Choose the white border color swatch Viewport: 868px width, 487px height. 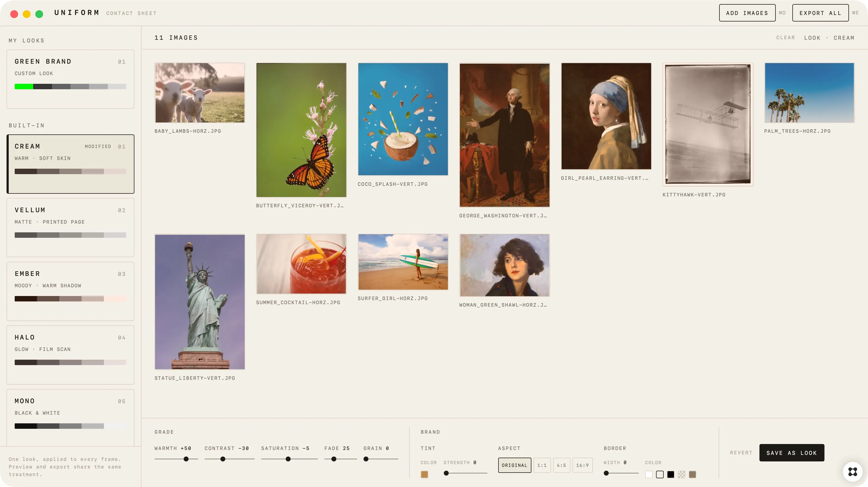pyautogui.click(x=649, y=474)
